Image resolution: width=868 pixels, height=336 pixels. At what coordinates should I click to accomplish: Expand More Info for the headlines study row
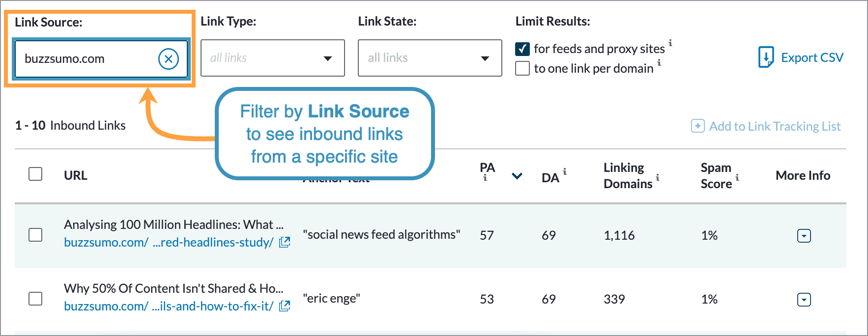click(803, 236)
